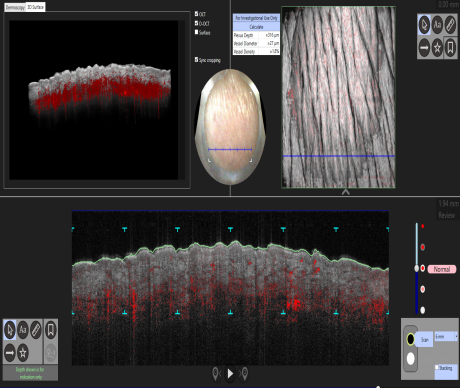Click the star marker tool in top-right toolbar
This screenshot has width=460, height=388.
(x=437, y=48)
